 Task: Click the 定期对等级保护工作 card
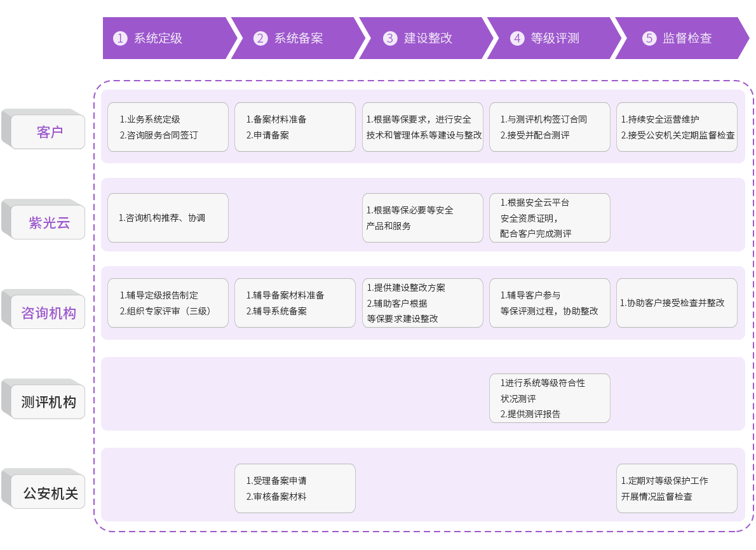[x=677, y=488]
